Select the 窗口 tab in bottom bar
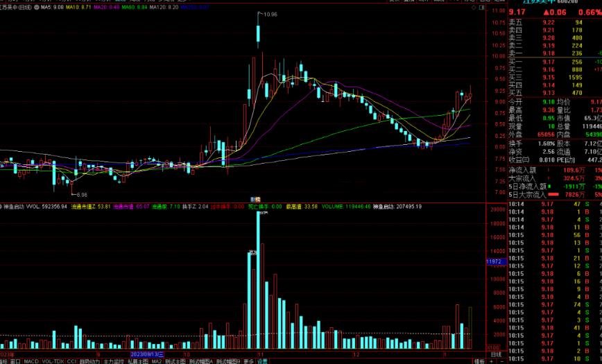 pos(15,361)
